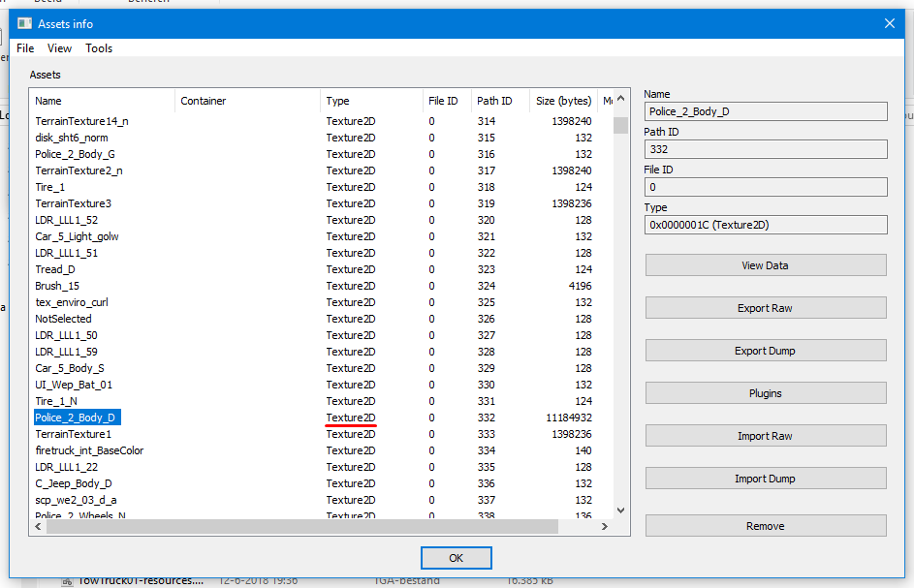Click the Export Dump button

(766, 351)
